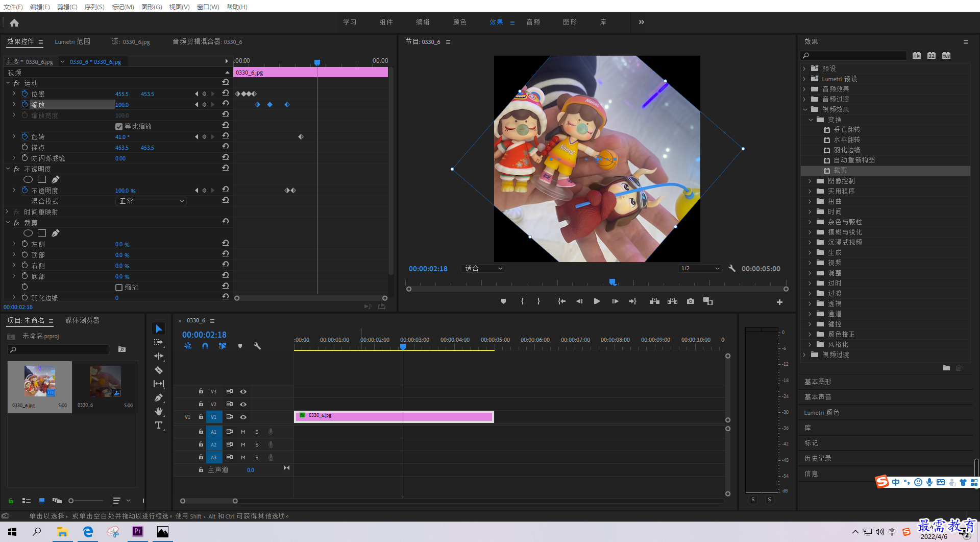Solo audio track A2
The height and width of the screenshot is (542, 980).
257,444
